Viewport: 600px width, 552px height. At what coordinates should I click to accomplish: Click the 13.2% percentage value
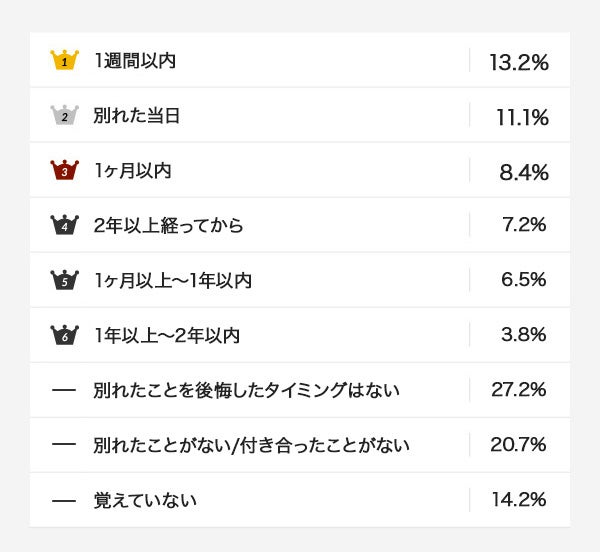519,62
